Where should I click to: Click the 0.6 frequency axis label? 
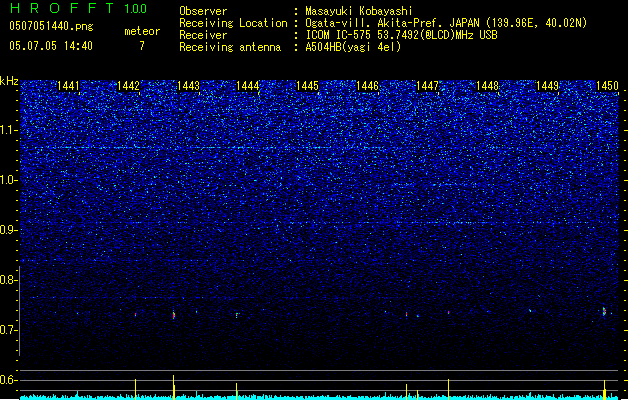8,380
